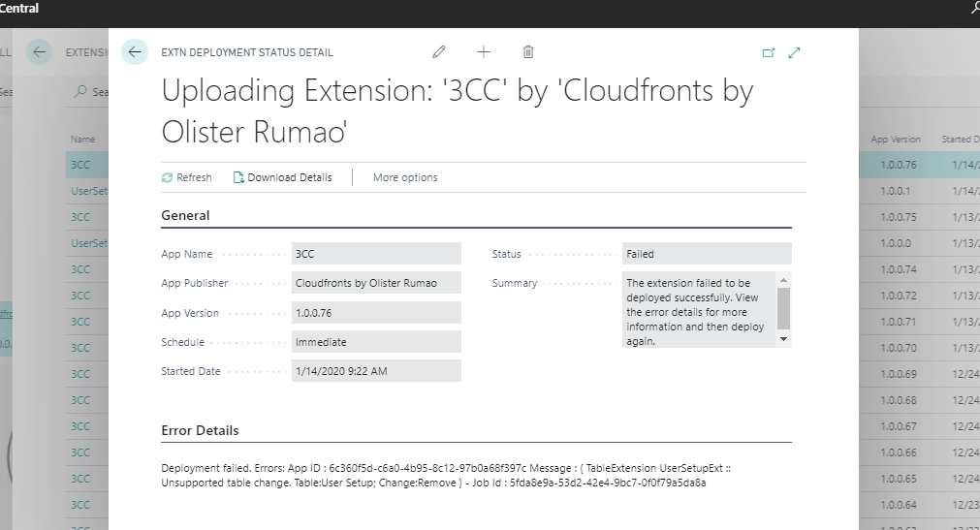
Task: Sort by App Version column header
Action: [x=896, y=140]
